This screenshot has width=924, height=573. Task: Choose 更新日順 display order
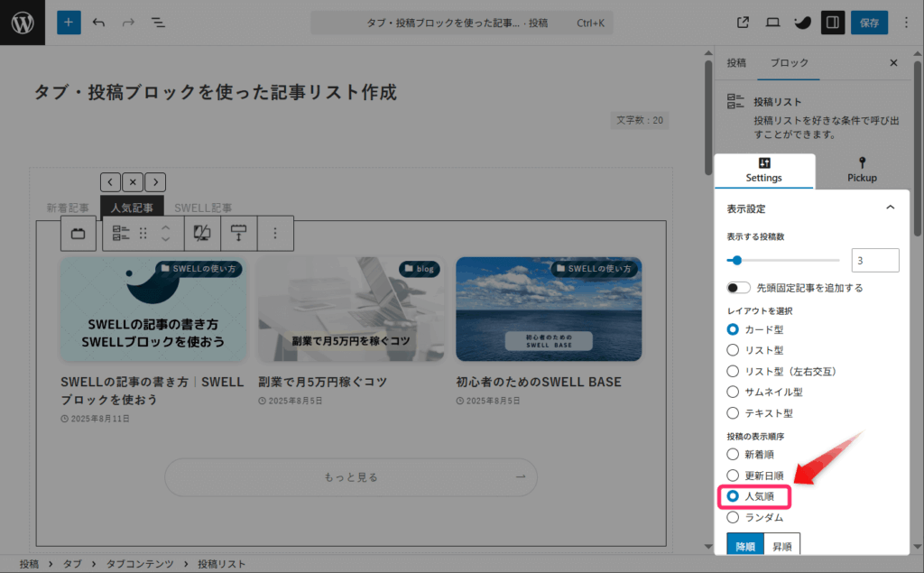pyautogui.click(x=733, y=476)
